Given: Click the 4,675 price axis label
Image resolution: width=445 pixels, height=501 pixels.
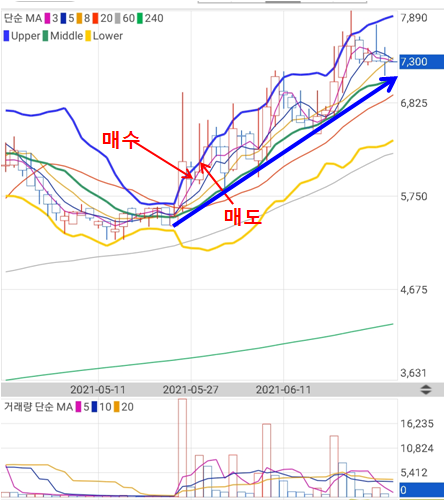Looking at the screenshot, I should coord(414,290).
